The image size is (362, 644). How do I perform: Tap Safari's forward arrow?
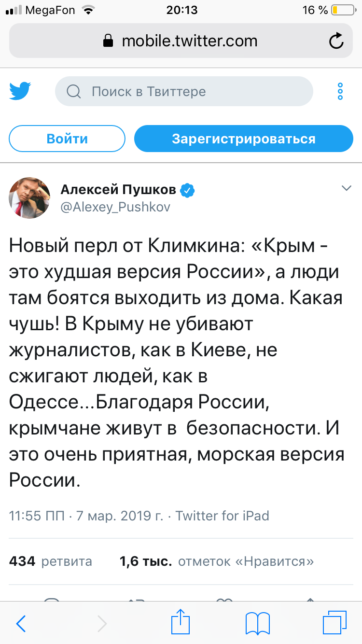[x=102, y=624]
